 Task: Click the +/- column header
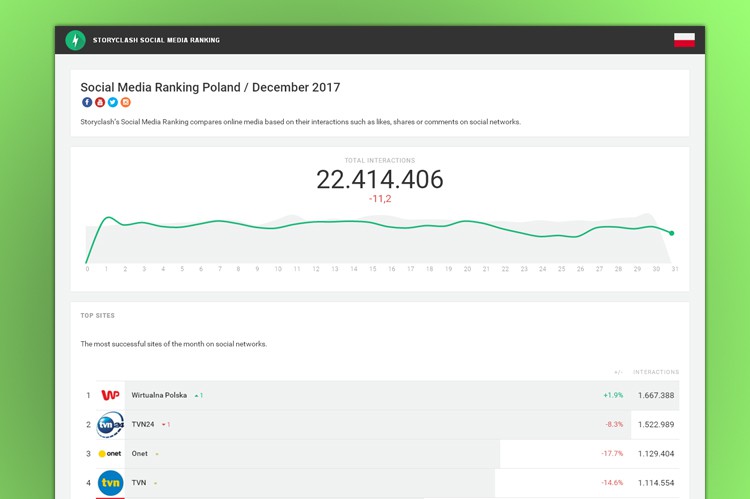(618, 372)
